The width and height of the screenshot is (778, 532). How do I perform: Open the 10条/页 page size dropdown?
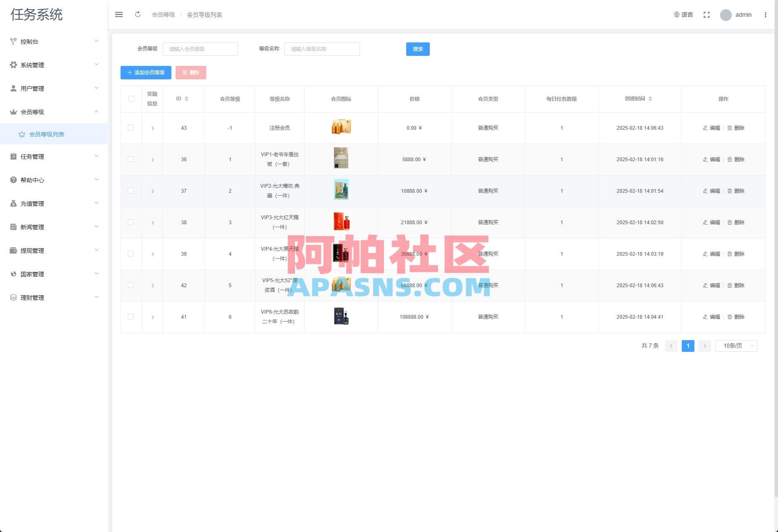tap(736, 346)
